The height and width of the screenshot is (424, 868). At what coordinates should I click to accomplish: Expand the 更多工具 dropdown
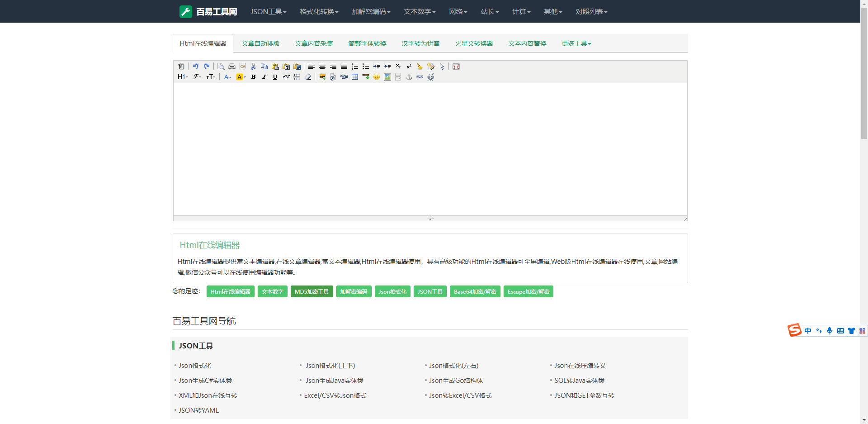click(x=576, y=43)
